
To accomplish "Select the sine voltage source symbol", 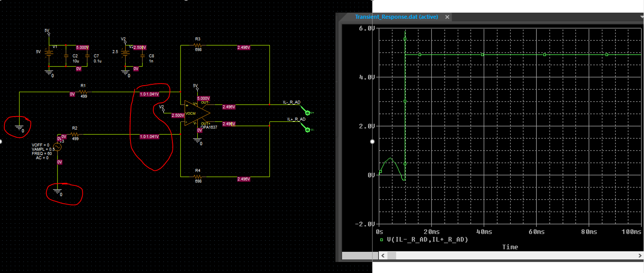I will (x=57, y=147).
